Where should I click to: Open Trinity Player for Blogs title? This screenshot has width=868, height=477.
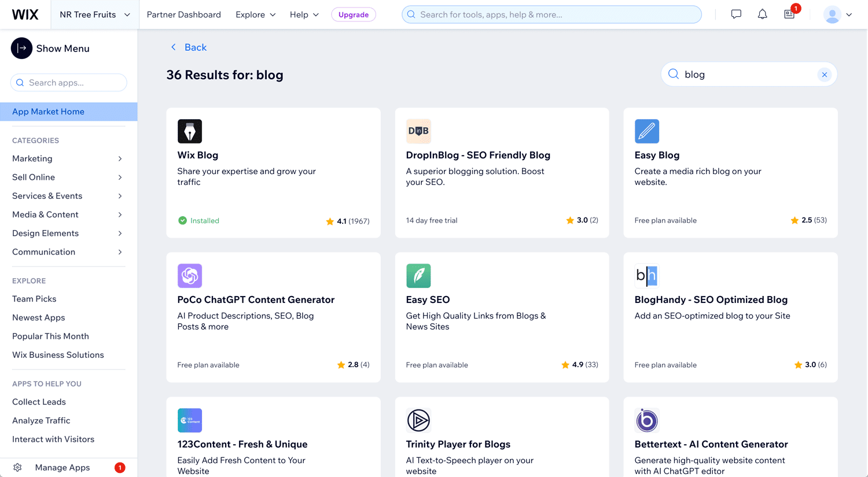458,444
